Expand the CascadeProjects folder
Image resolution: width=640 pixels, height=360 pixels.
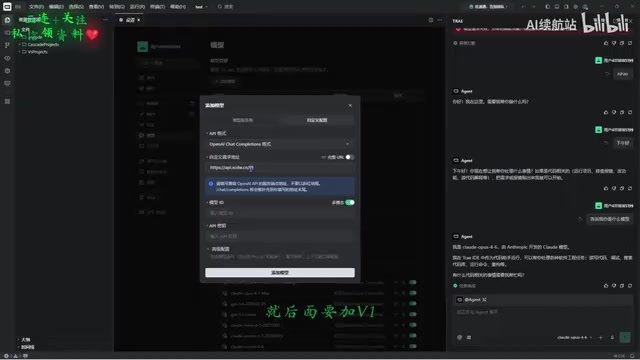point(40,44)
